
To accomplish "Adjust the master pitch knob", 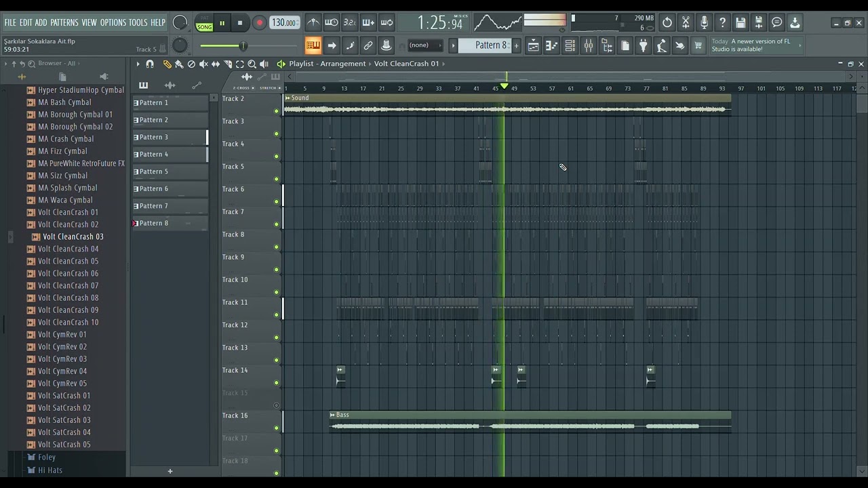I will [x=180, y=45].
